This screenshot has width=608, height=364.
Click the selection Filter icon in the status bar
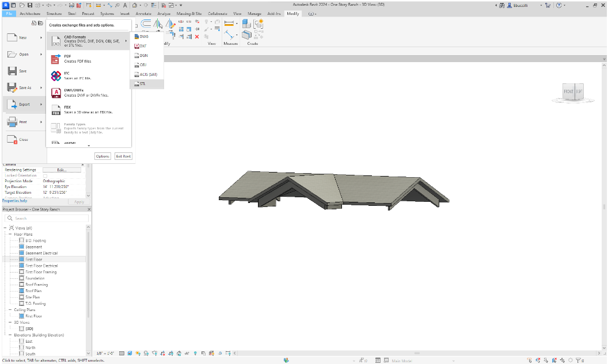click(x=579, y=359)
